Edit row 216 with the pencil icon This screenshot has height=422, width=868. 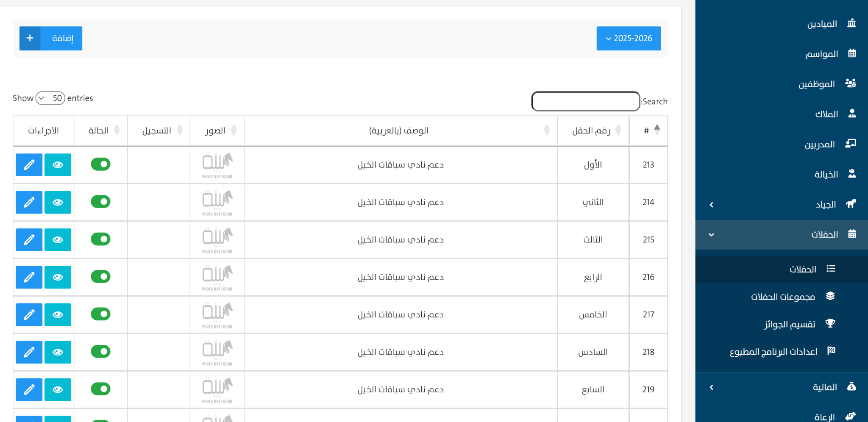point(29,277)
